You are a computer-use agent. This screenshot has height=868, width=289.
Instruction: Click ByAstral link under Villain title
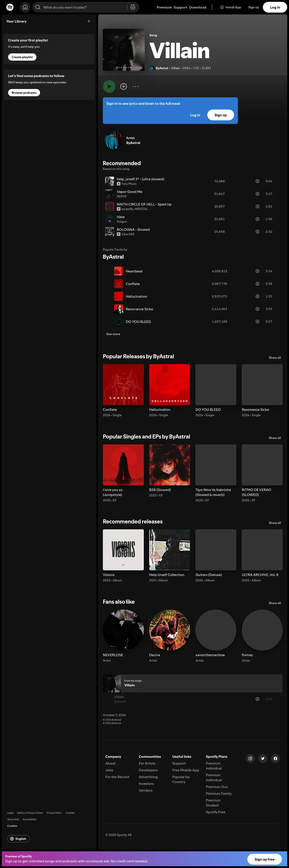[x=162, y=68]
